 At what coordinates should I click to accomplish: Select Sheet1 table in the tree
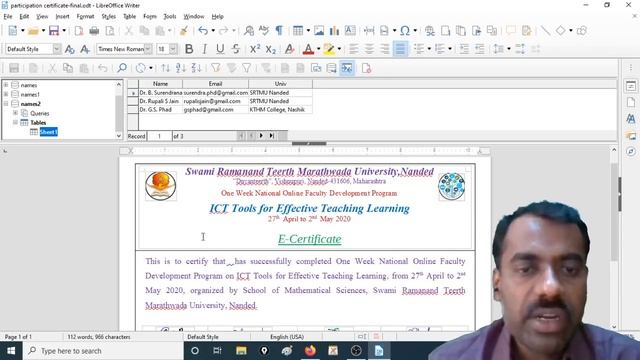point(49,132)
